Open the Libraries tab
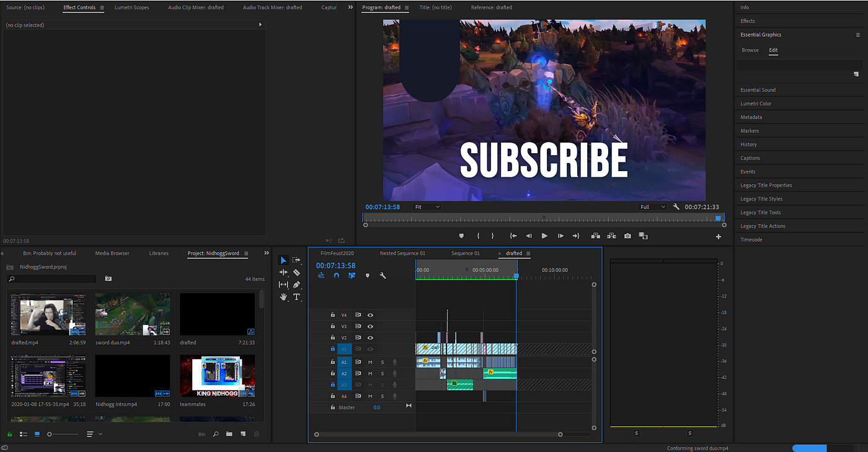868x452 pixels. click(159, 253)
